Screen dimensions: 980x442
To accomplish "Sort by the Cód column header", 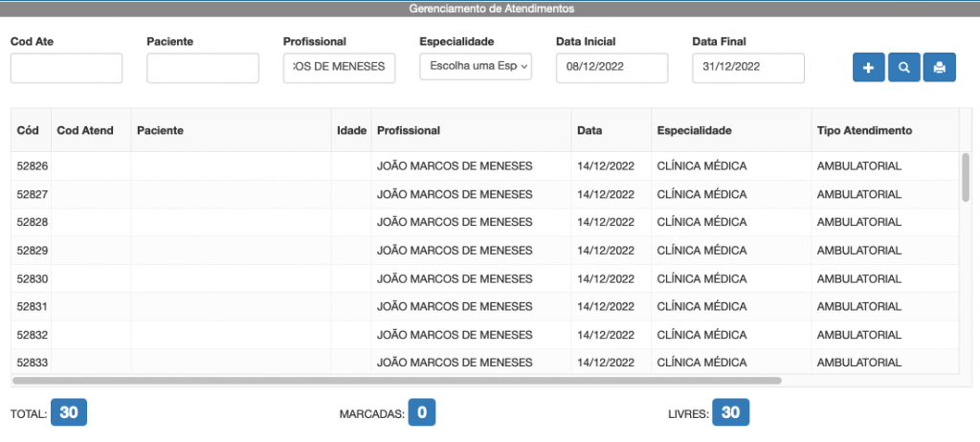I will pos(30,130).
